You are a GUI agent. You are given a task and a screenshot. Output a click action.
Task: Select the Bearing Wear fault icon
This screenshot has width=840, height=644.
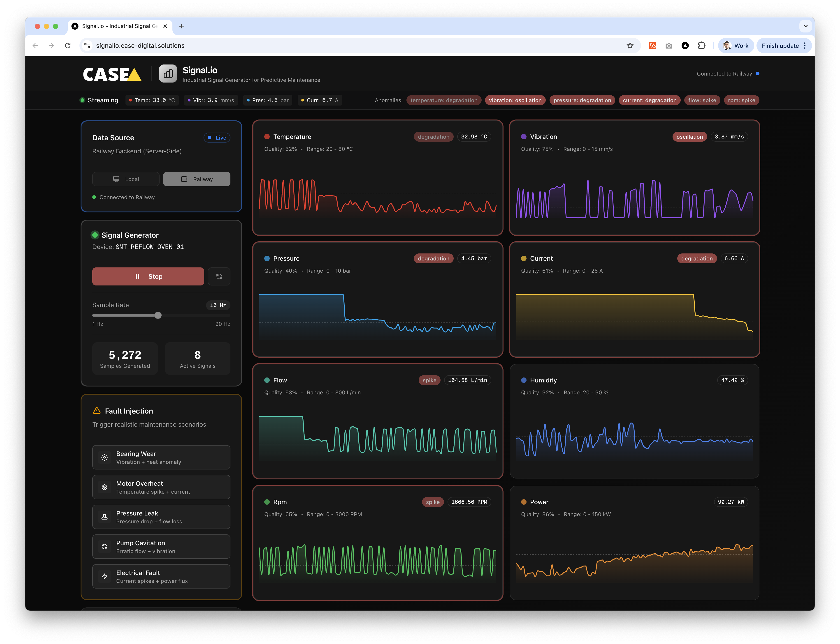104,457
